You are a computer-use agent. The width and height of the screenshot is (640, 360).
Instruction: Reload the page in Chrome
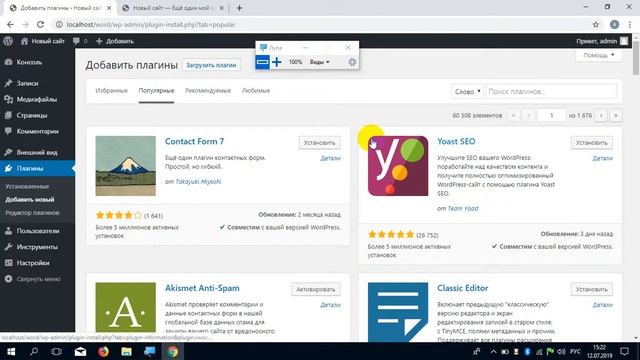pos(40,24)
